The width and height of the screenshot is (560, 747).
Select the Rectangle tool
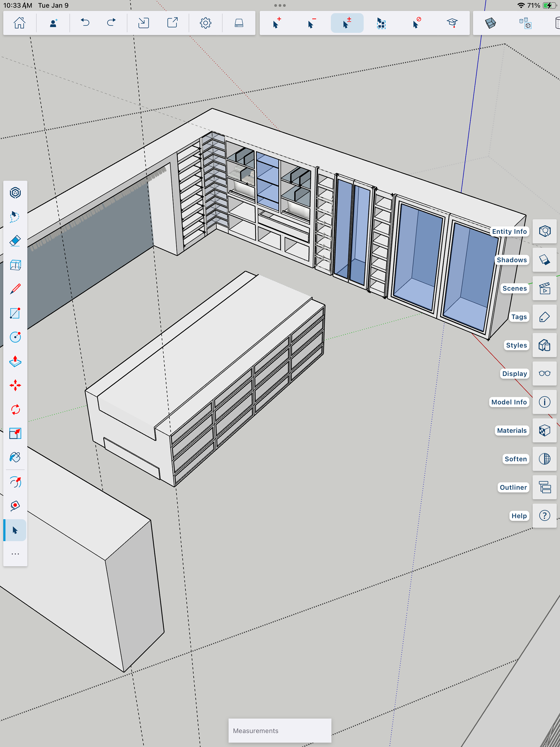(x=15, y=313)
